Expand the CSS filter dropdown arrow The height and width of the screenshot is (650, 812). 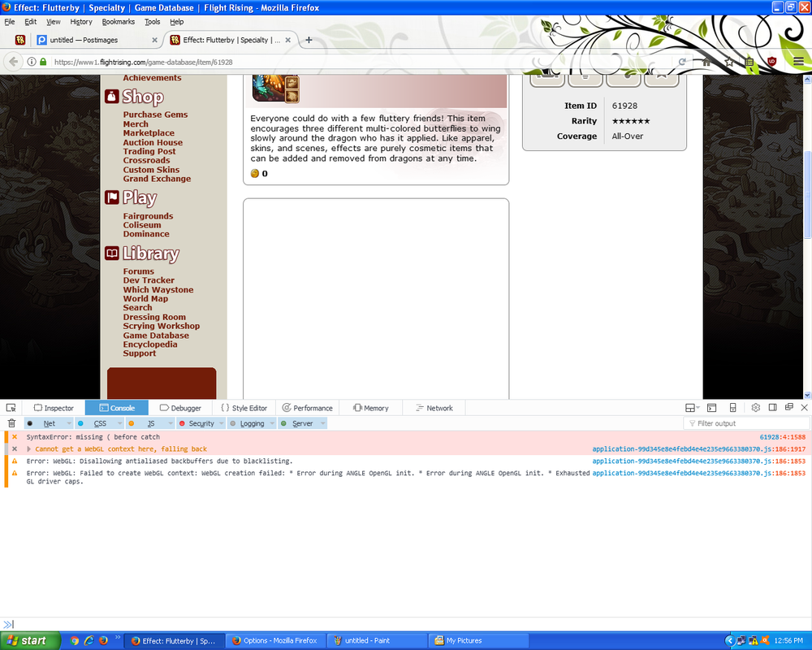click(119, 423)
